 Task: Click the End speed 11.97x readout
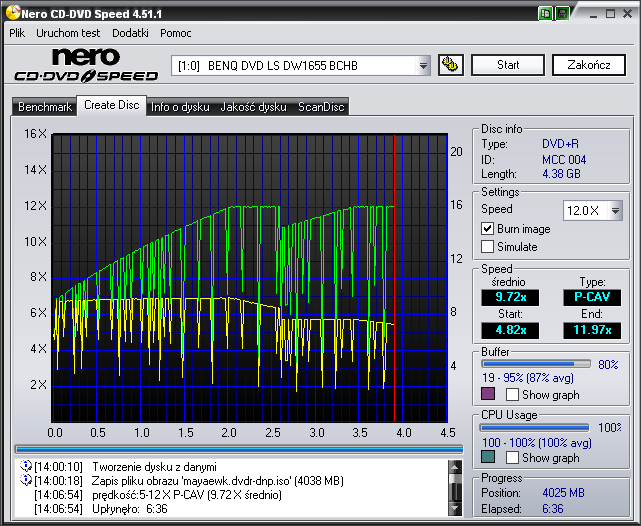click(x=592, y=330)
